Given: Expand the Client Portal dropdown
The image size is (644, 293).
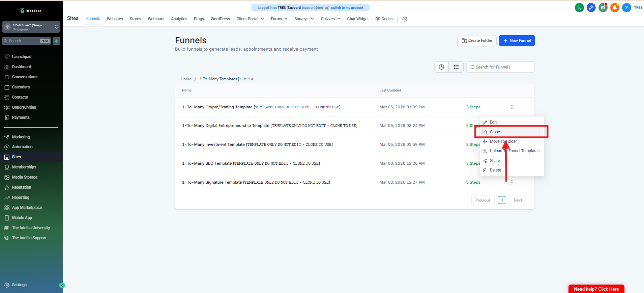Looking at the screenshot, I should tap(250, 19).
